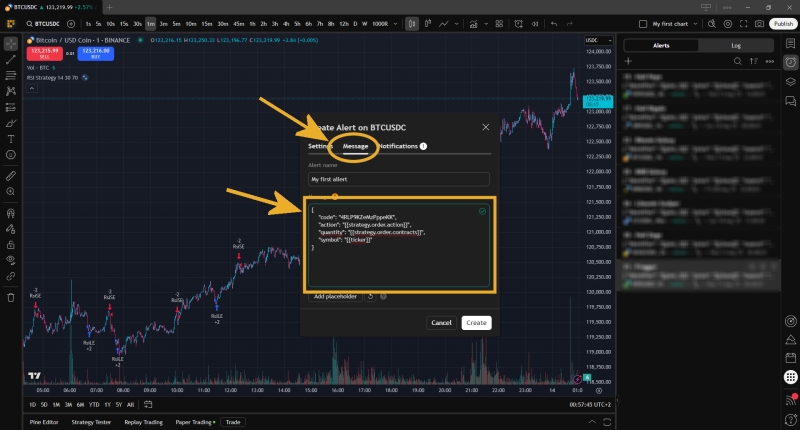Switch to 5m timeframe

[176, 24]
